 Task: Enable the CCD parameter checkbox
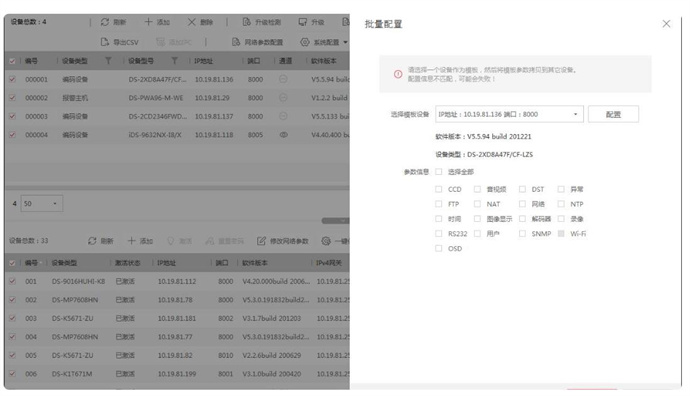(439, 189)
